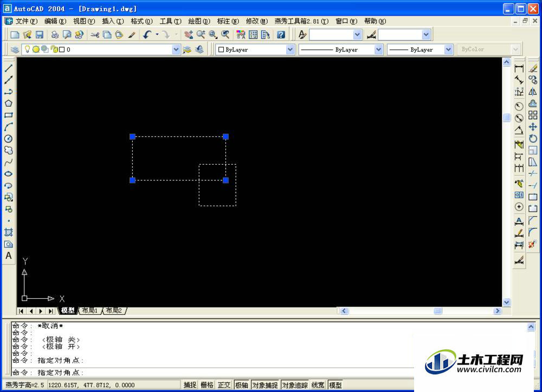This screenshot has height=392, width=542.
Task: Switch to the 布局1 tab
Action: 90,310
